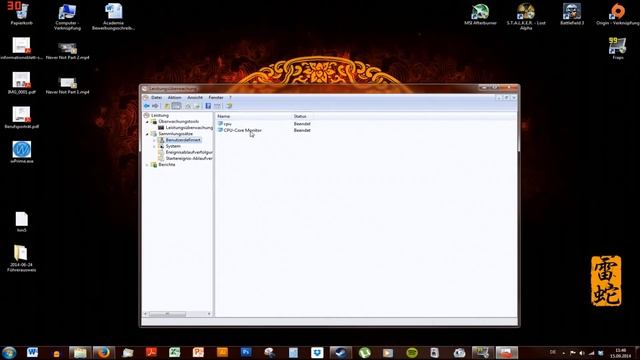Screen dimensions: 640x360
Task: Select Leistungsüberwachung in the tree
Action: (x=189, y=128)
